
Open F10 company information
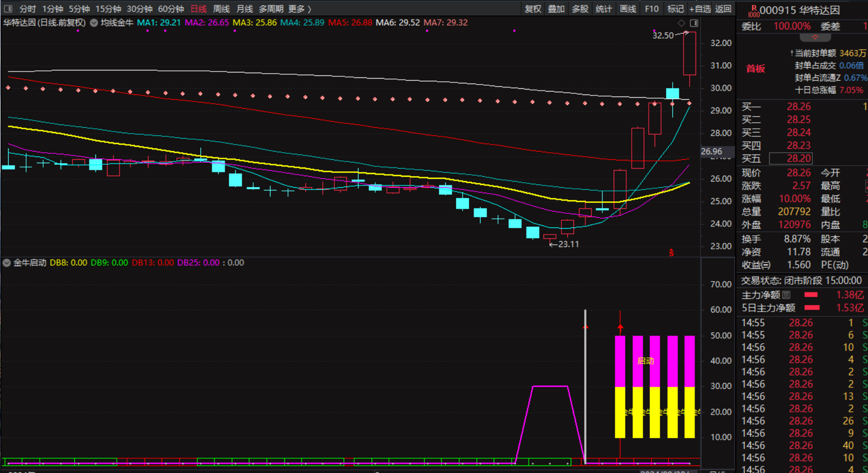[651, 9]
